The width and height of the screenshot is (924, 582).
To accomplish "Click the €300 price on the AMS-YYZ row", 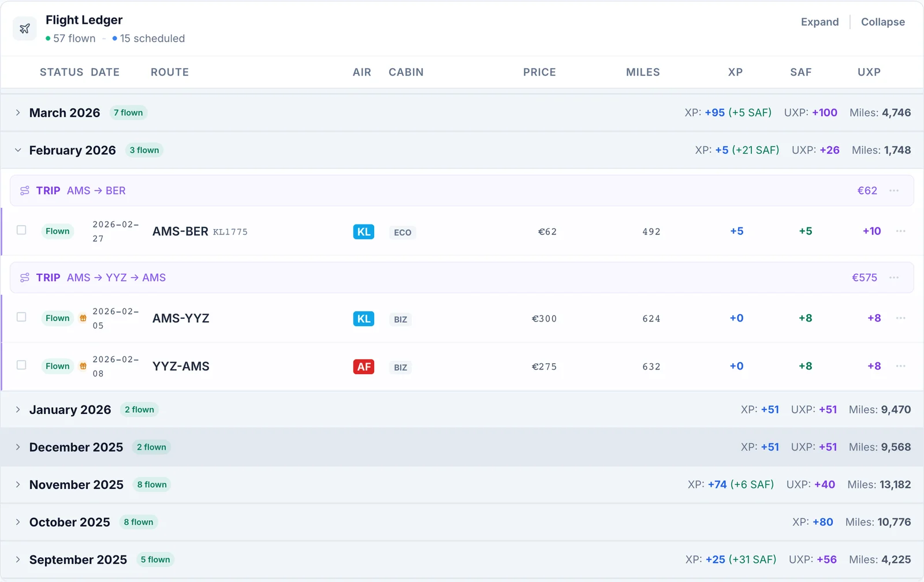I will [544, 319].
